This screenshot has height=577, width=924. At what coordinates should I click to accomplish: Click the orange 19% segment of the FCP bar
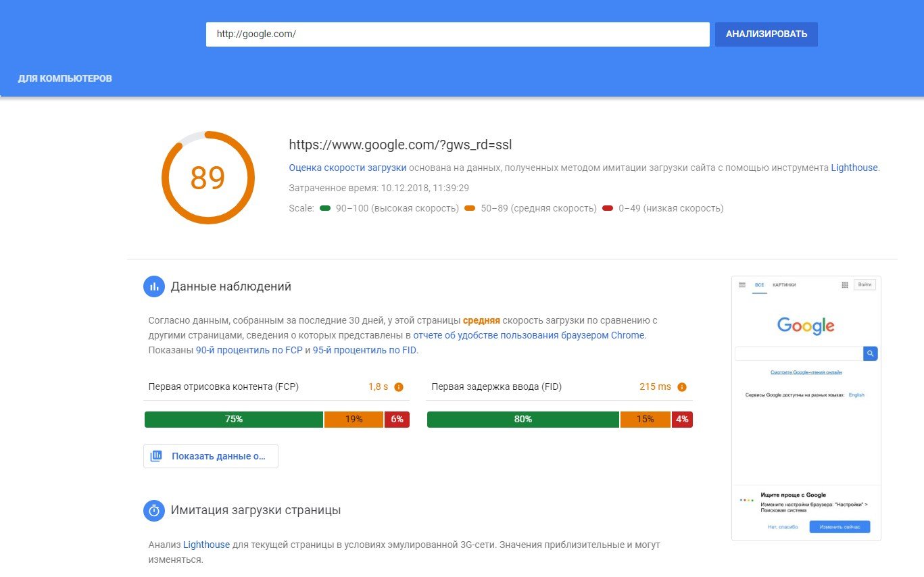coord(354,420)
